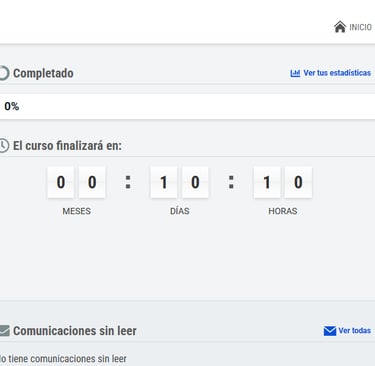This screenshot has height=366, width=375.
Task: Click the tens digit of hours counter
Action: click(x=267, y=182)
